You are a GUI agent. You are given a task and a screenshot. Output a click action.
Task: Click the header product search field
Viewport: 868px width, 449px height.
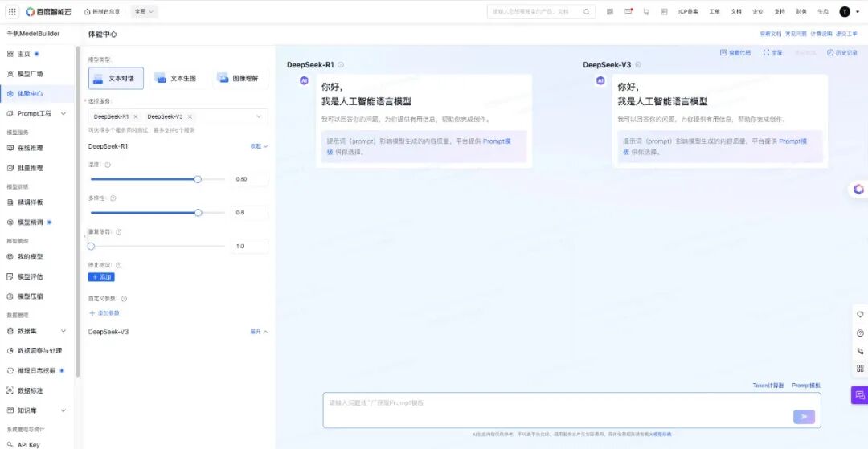(x=541, y=11)
